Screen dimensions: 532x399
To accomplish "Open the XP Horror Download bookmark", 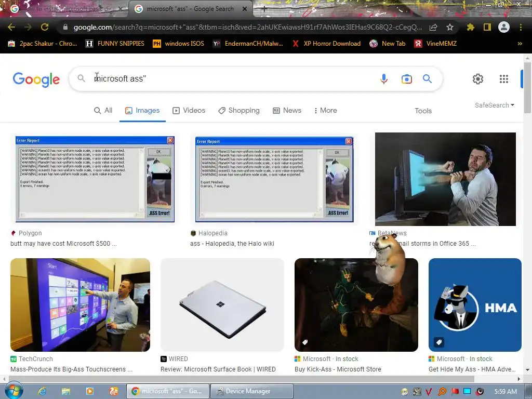I will 326,44.
